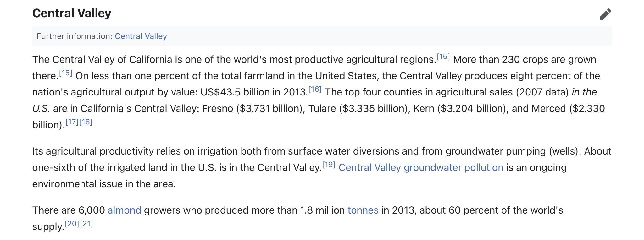Open citation 15 after 'agricultural regions'

(x=443, y=57)
